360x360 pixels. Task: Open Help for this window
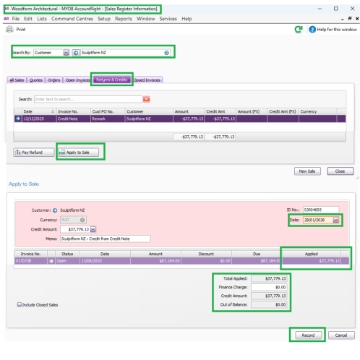[x=333, y=29]
